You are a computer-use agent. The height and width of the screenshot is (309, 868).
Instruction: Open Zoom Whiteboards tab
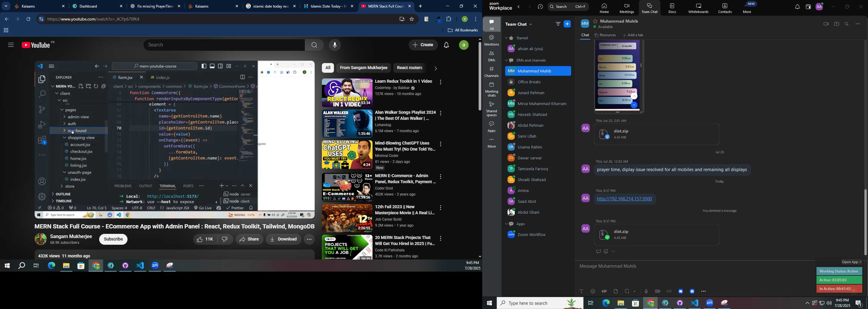click(699, 8)
